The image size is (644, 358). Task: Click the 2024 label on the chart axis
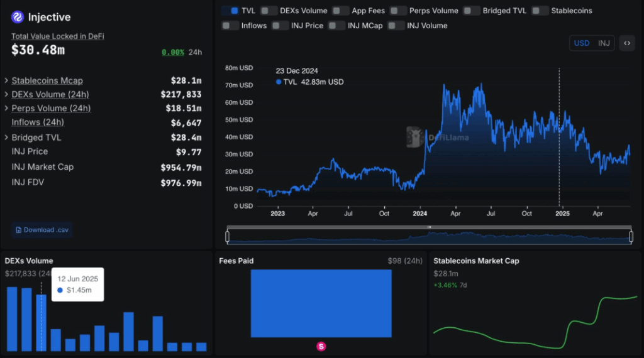click(419, 214)
